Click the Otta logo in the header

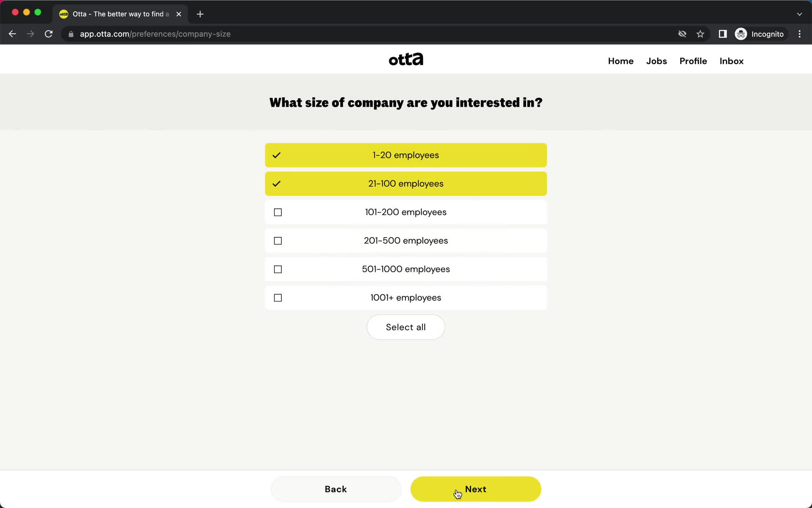pos(406,59)
